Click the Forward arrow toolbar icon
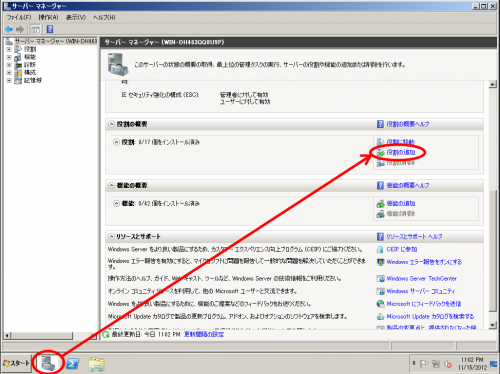500x374 pixels. [20, 30]
